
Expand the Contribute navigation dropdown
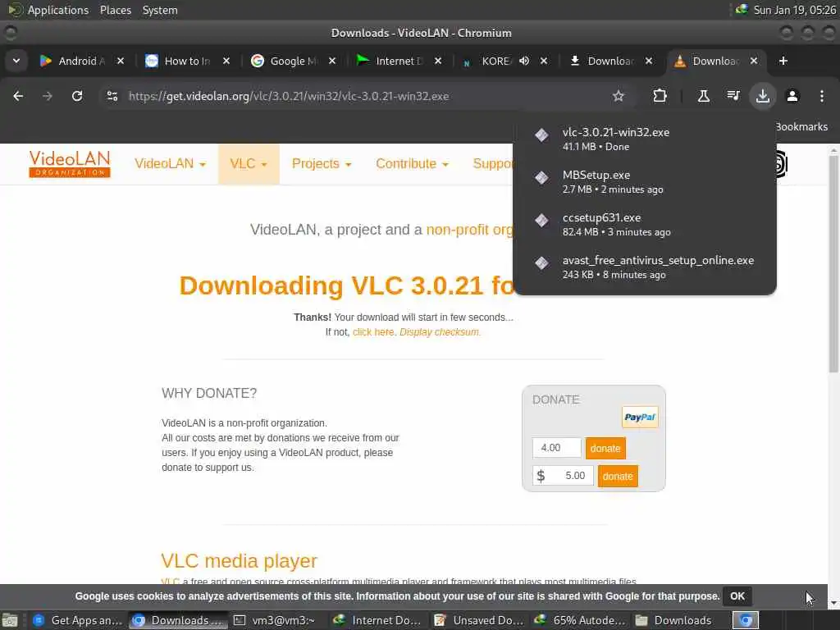(412, 164)
